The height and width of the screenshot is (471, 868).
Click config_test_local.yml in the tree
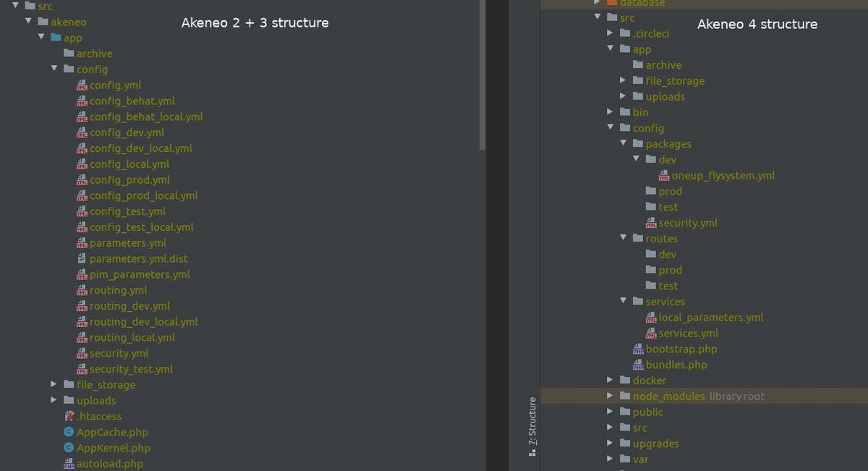coord(142,227)
